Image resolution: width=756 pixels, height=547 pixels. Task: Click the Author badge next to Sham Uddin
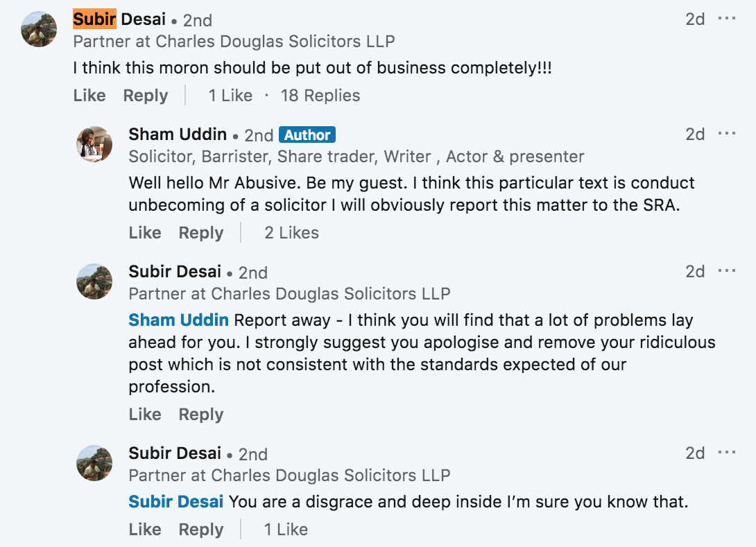click(307, 135)
